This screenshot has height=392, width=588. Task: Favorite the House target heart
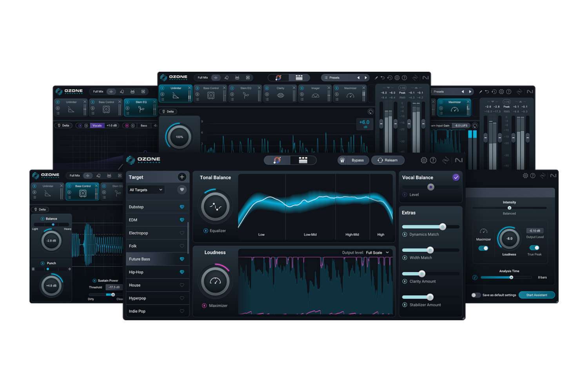(x=182, y=285)
